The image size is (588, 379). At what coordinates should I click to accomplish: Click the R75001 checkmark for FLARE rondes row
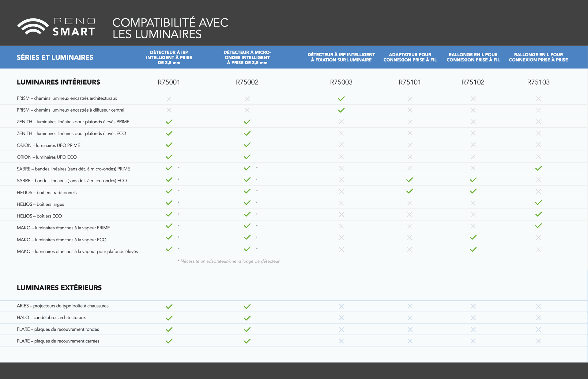click(x=169, y=329)
